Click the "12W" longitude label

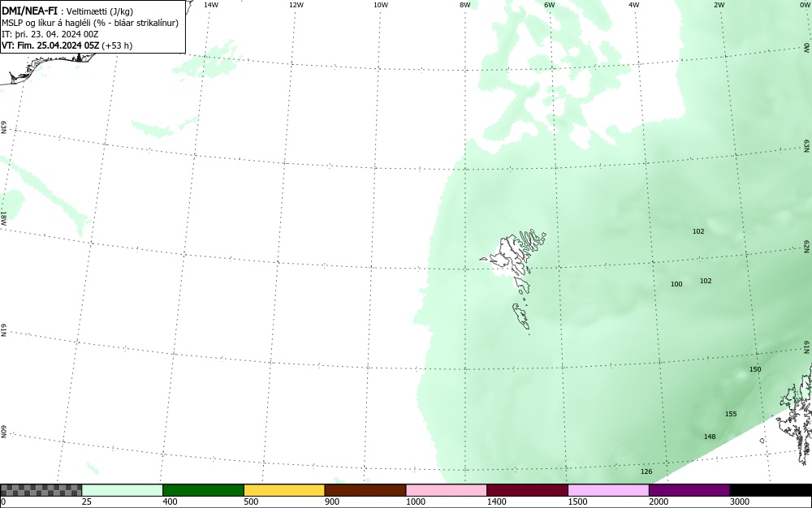296,5
